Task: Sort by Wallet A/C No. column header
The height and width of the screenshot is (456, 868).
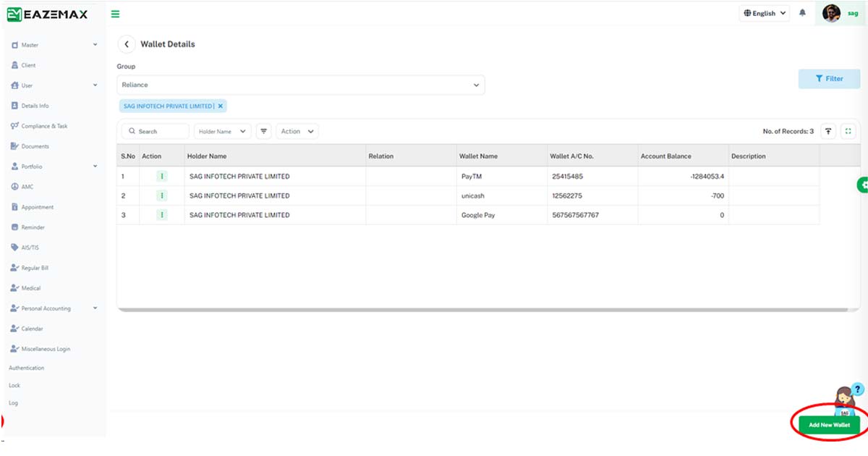Action: point(592,156)
